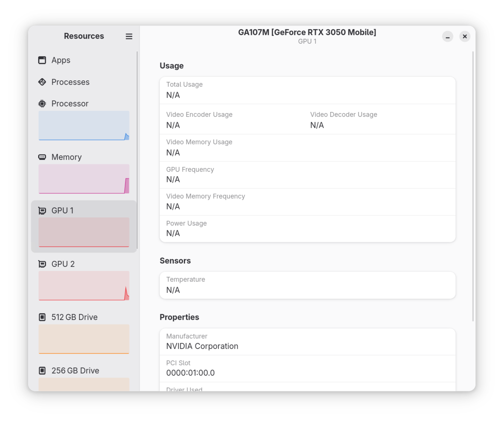Open the hamburger main menu
The height and width of the screenshot is (422, 504).
pyautogui.click(x=129, y=36)
